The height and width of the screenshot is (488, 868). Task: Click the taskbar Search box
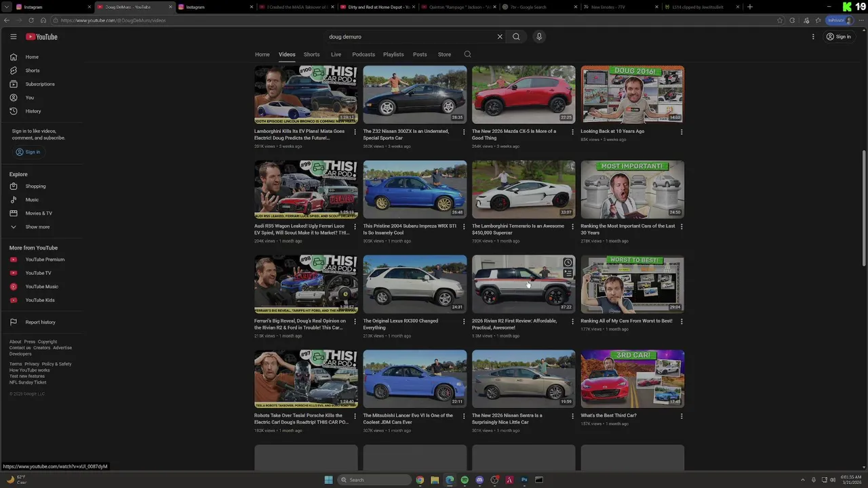pos(375,480)
